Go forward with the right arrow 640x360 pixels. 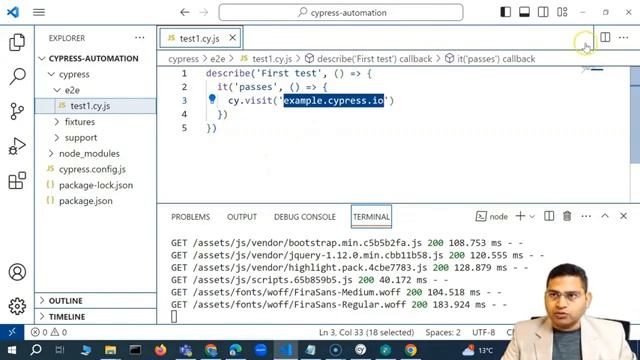(x=204, y=12)
